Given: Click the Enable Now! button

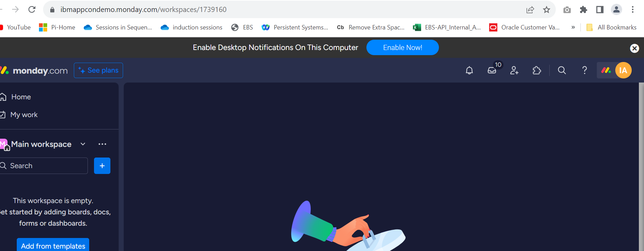Looking at the screenshot, I should pos(403,48).
